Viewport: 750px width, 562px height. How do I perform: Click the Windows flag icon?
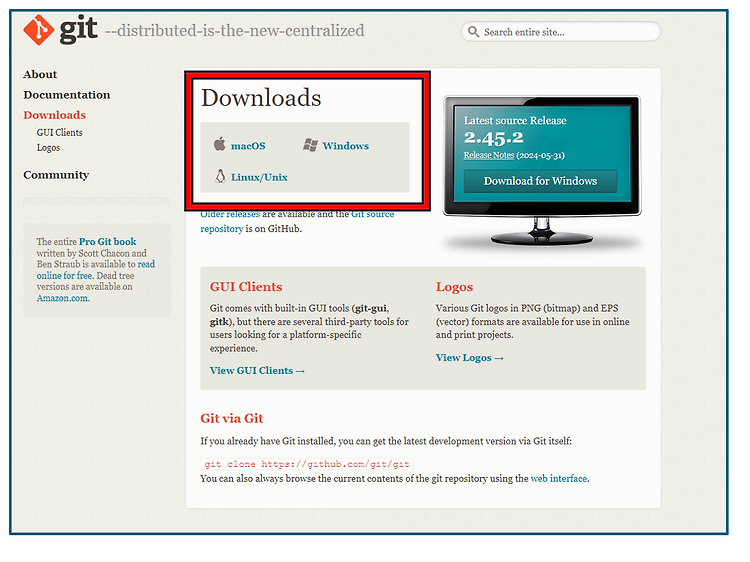pyautogui.click(x=310, y=145)
